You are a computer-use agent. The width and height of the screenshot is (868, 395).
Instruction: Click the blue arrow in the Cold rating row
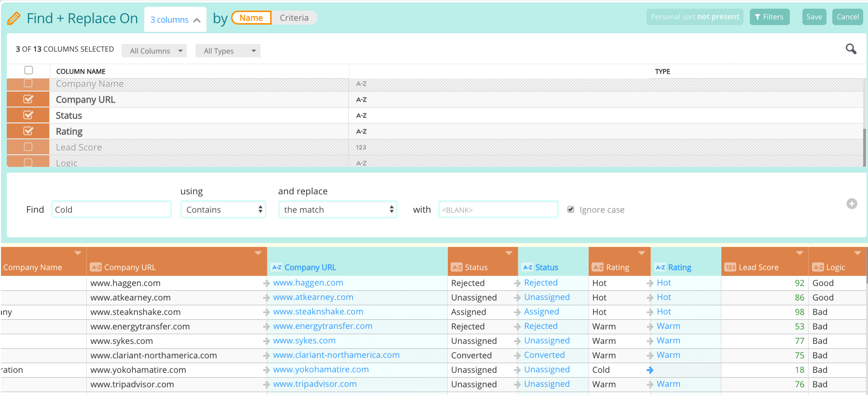coord(650,370)
